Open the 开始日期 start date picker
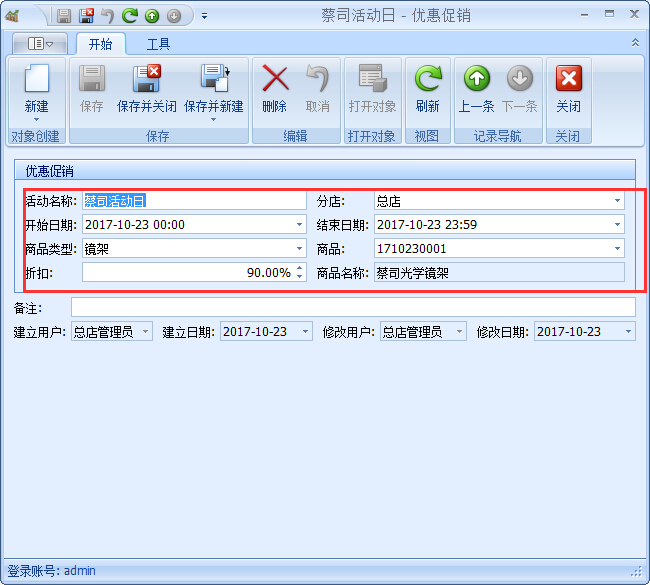Viewport: 650px width, 585px height. point(299,225)
